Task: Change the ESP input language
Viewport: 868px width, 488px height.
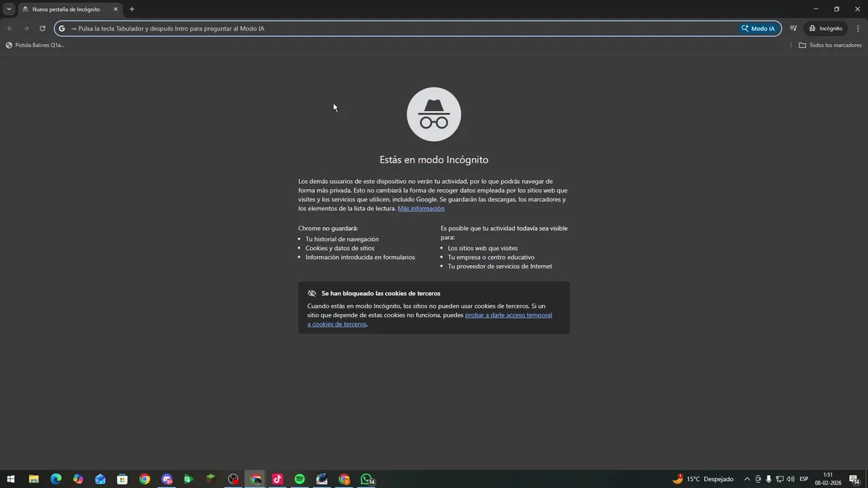Action: 804,479
